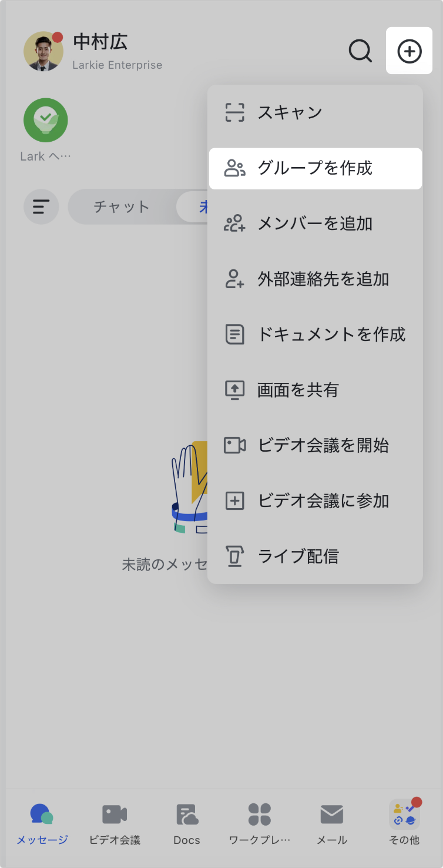
Task: Open the search icon
Action: [360, 51]
